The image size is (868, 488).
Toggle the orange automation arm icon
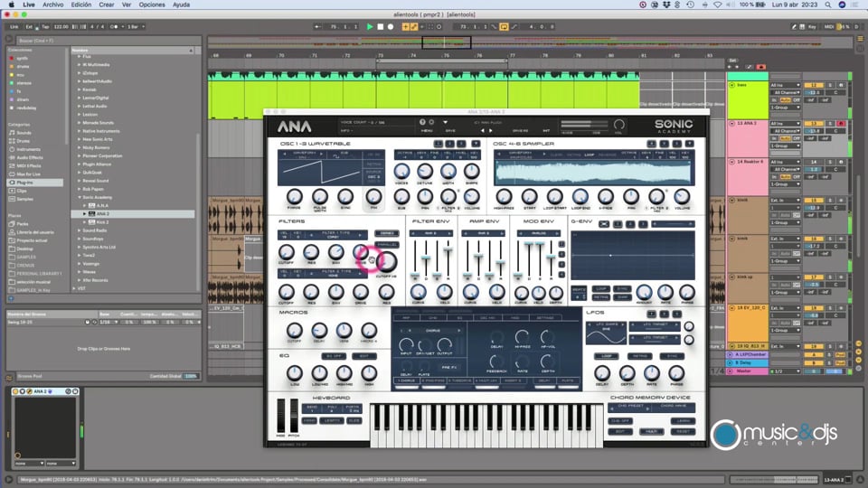point(413,26)
